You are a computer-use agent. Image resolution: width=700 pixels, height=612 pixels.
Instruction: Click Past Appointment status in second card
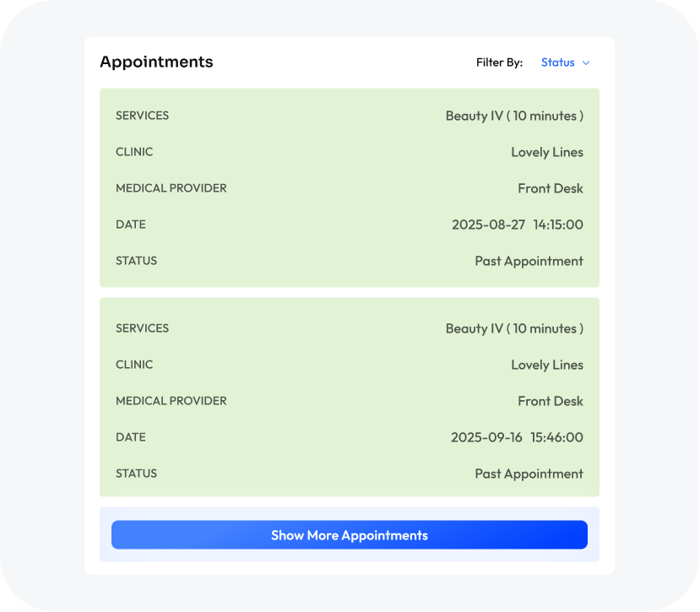click(529, 474)
